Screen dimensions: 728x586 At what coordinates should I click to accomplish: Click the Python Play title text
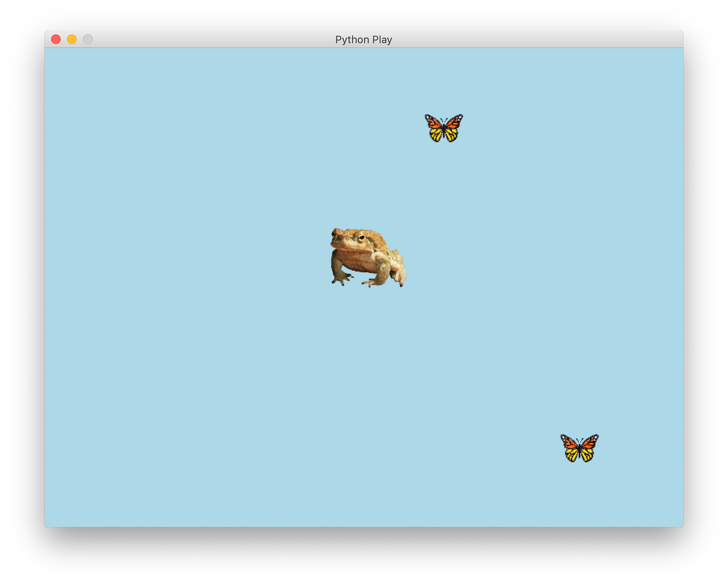[x=363, y=40]
